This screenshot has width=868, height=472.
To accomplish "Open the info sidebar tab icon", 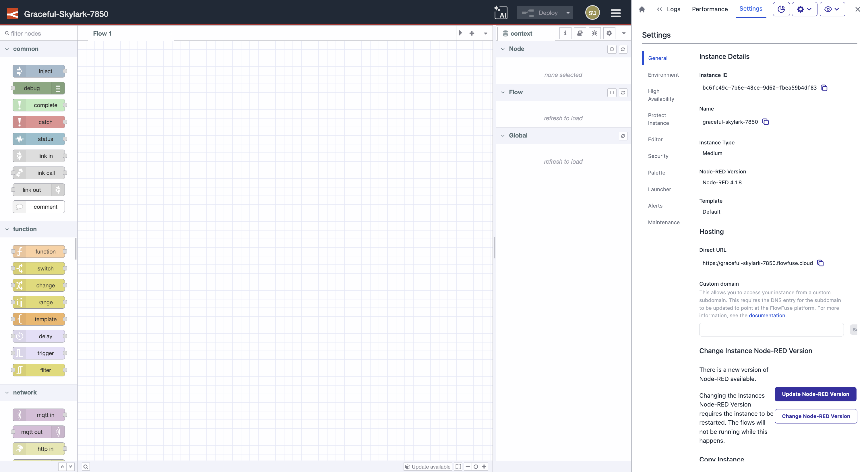I will pyautogui.click(x=565, y=33).
